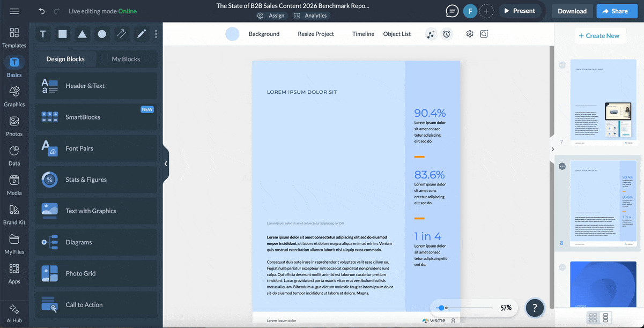Select the triangle shape tool
Screen dimensions: 644x328
tap(82, 34)
